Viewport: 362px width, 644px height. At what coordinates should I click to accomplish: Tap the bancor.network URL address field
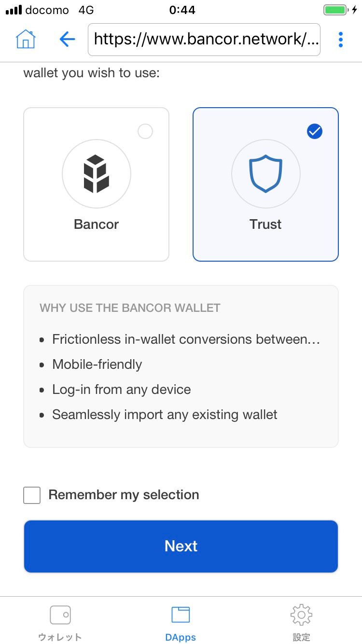tap(204, 39)
